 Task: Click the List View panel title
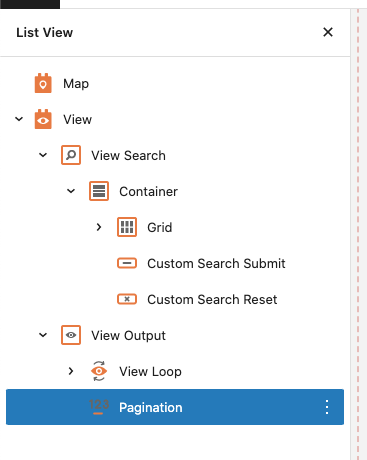pos(45,33)
